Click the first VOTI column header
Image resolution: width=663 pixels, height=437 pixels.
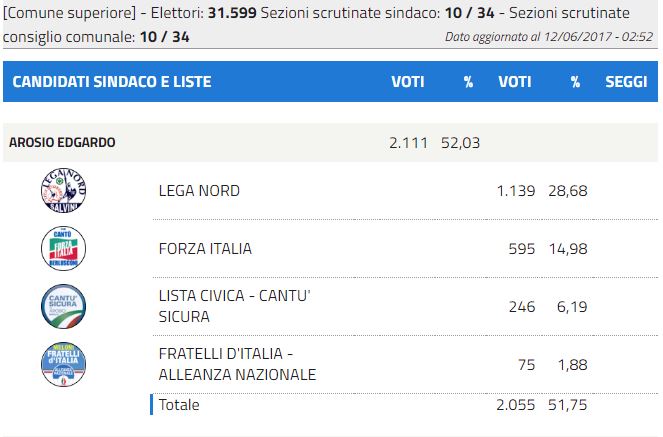point(408,82)
